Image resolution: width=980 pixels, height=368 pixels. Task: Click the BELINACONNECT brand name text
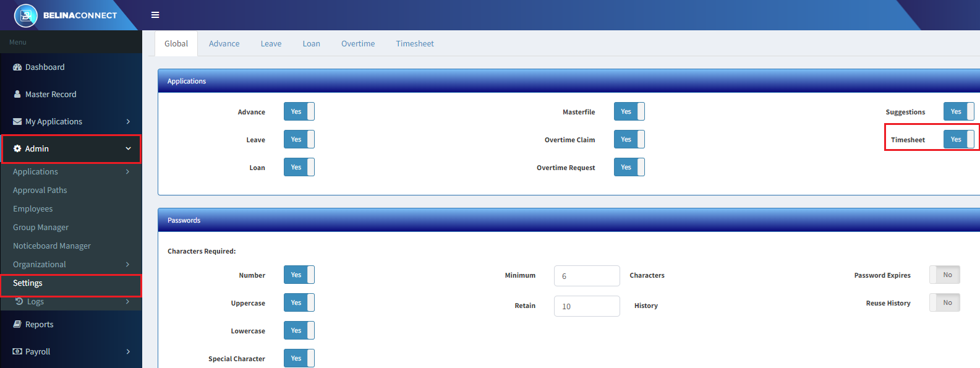[x=80, y=15]
